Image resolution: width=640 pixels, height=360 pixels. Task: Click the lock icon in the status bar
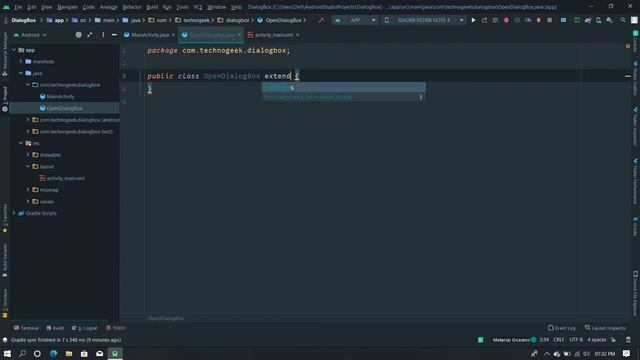click(x=613, y=340)
